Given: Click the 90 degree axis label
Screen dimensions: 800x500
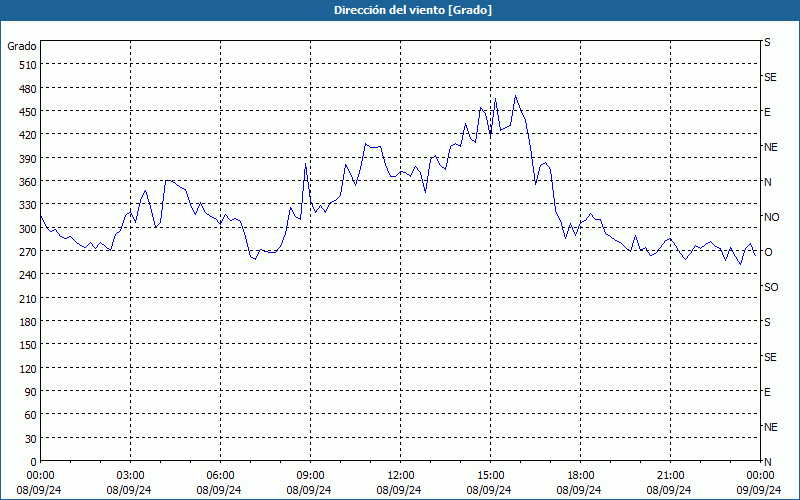Looking at the screenshot, I should pos(32,392).
